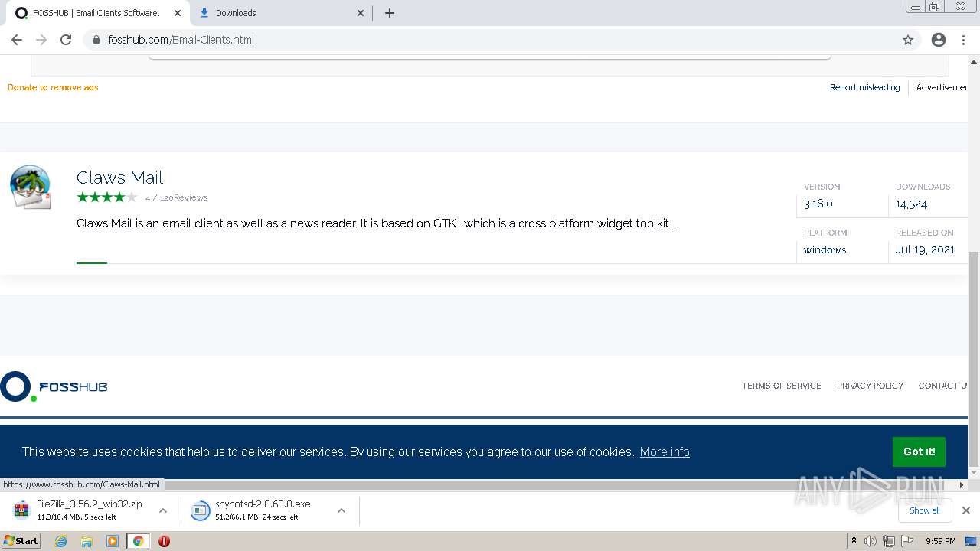Close the downloads shelf

point(965,510)
